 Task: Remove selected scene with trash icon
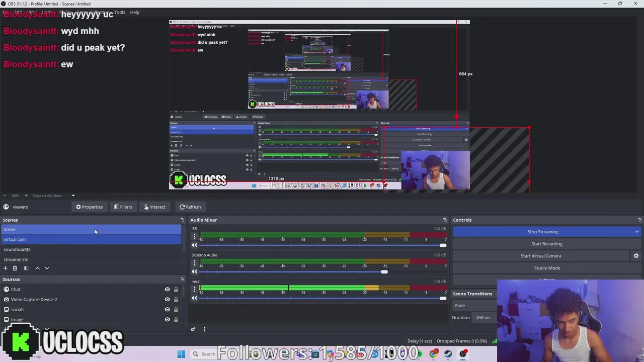[15, 268]
